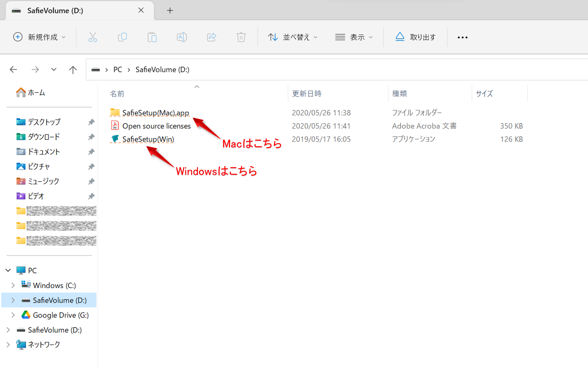Sort by 名前 column header
Screen dimensions: 588x368
click(x=117, y=94)
